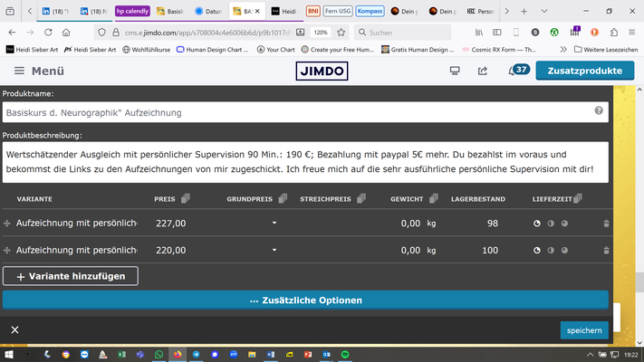Copy PREIS to all variants icon

coord(186,199)
